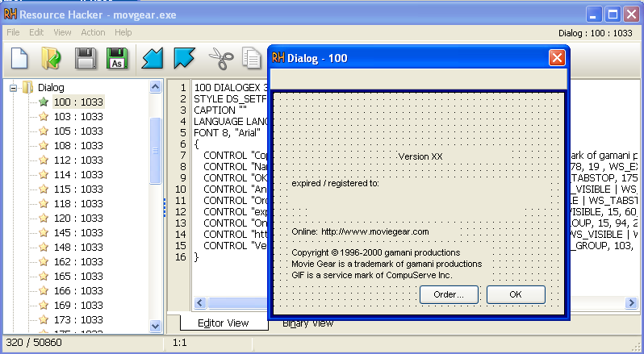This screenshot has width=644, height=354.
Task: Open the View menu
Action: (x=62, y=32)
